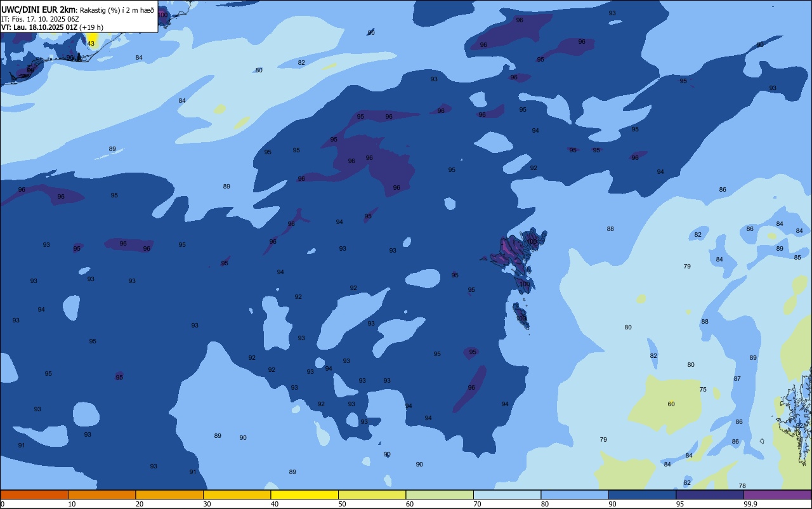Click the '85' humidity value on map

[x=797, y=257]
